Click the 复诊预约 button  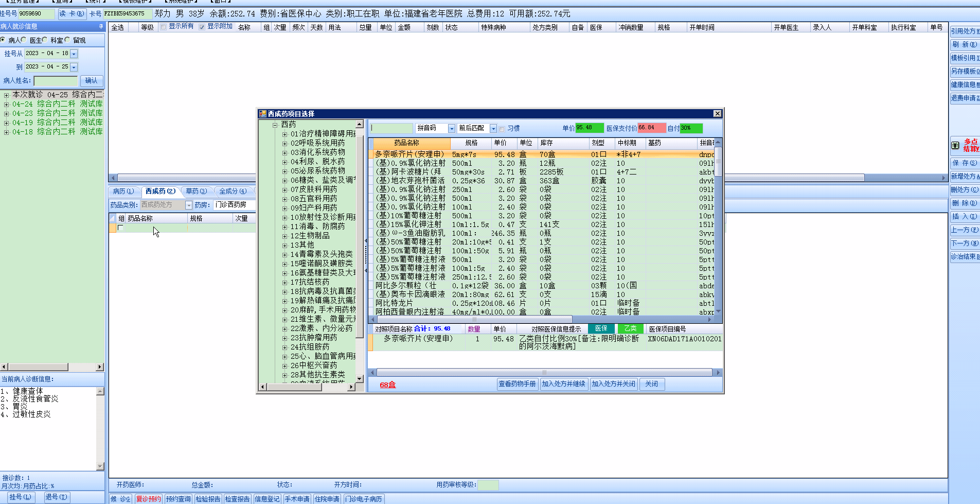[148, 499]
